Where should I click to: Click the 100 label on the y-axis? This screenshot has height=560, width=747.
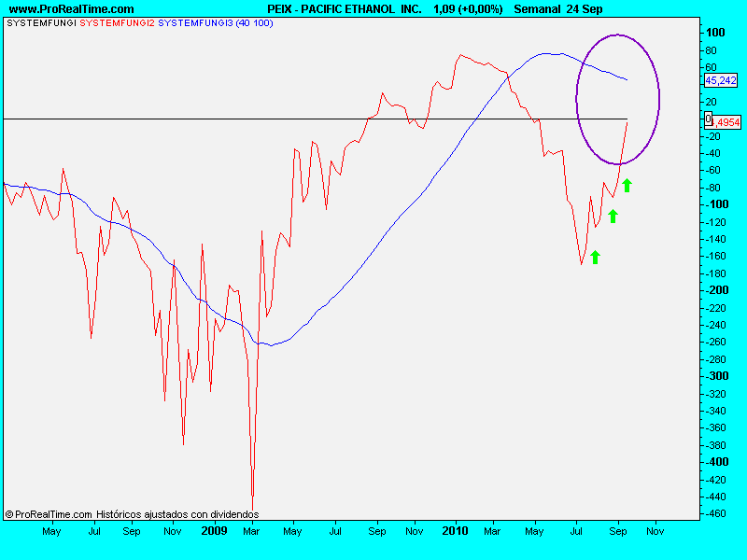click(715, 33)
